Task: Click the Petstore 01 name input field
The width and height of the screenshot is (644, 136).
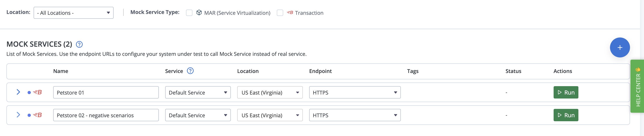Action: point(106,92)
